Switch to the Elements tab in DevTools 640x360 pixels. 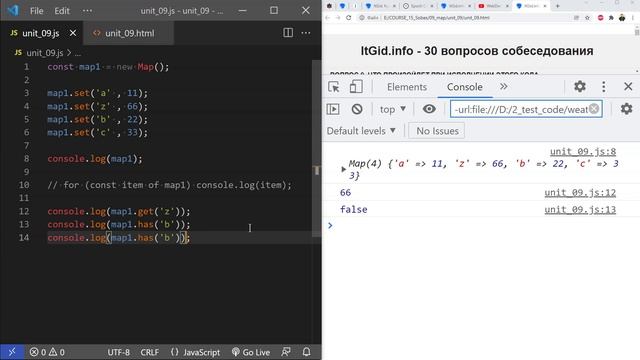pos(407,87)
